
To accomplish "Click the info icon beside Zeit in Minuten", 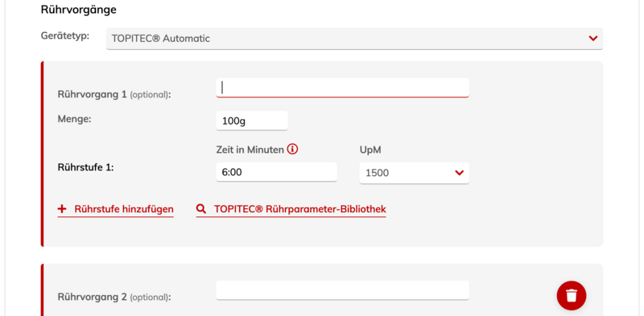I will tap(292, 150).
